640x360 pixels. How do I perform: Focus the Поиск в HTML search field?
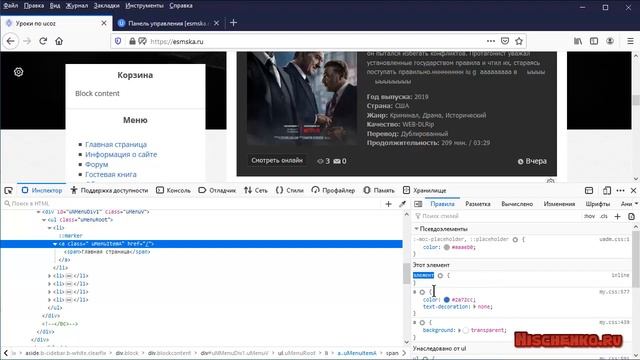[x=192, y=204]
